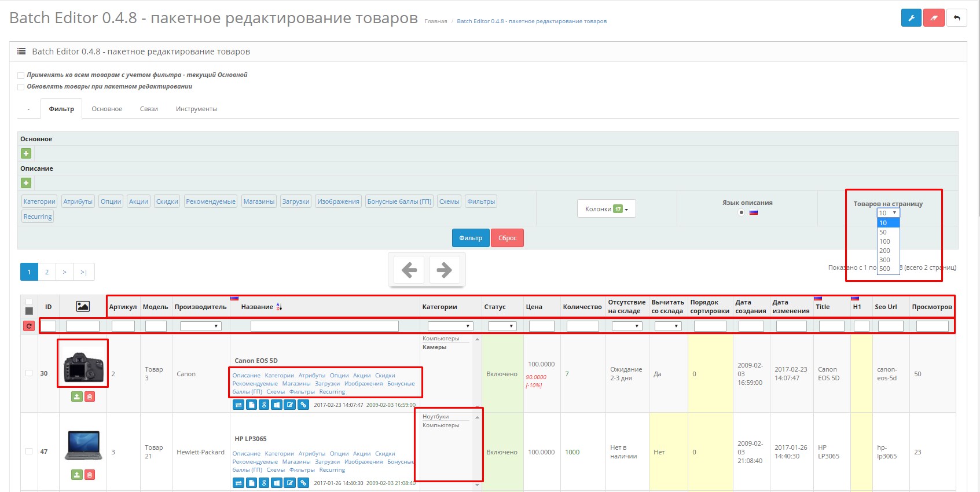980x492 pixels.
Task: Select the product row with ID 47
Action: click(x=29, y=451)
